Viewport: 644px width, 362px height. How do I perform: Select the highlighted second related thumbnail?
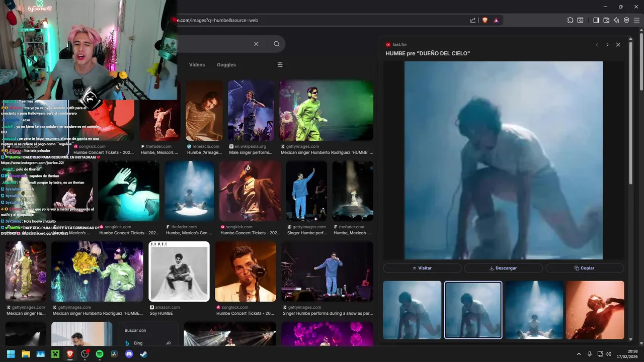[473, 310]
